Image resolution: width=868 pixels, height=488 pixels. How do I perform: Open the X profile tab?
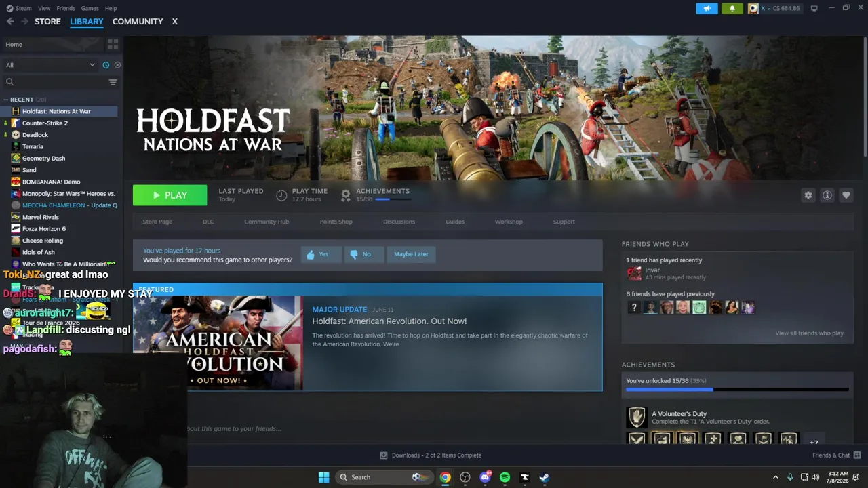(174, 22)
